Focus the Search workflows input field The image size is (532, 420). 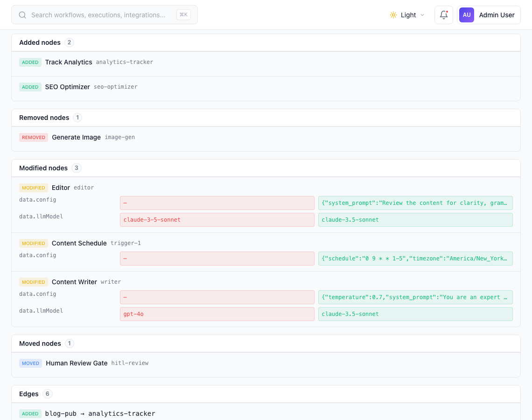[x=105, y=15]
